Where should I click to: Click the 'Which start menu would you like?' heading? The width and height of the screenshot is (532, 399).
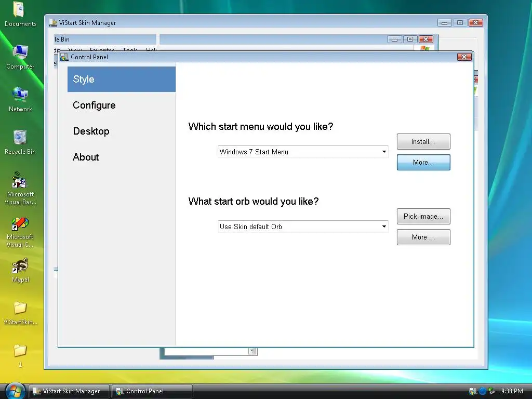click(261, 127)
